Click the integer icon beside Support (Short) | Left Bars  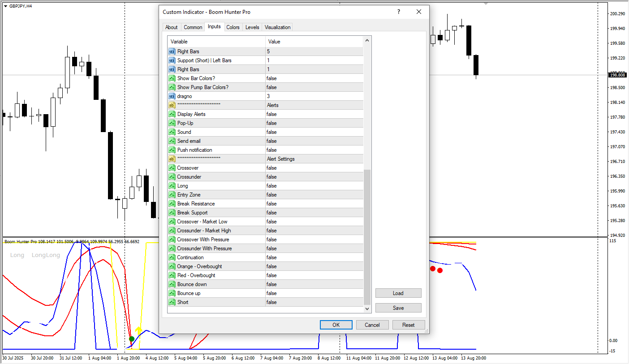172,60
